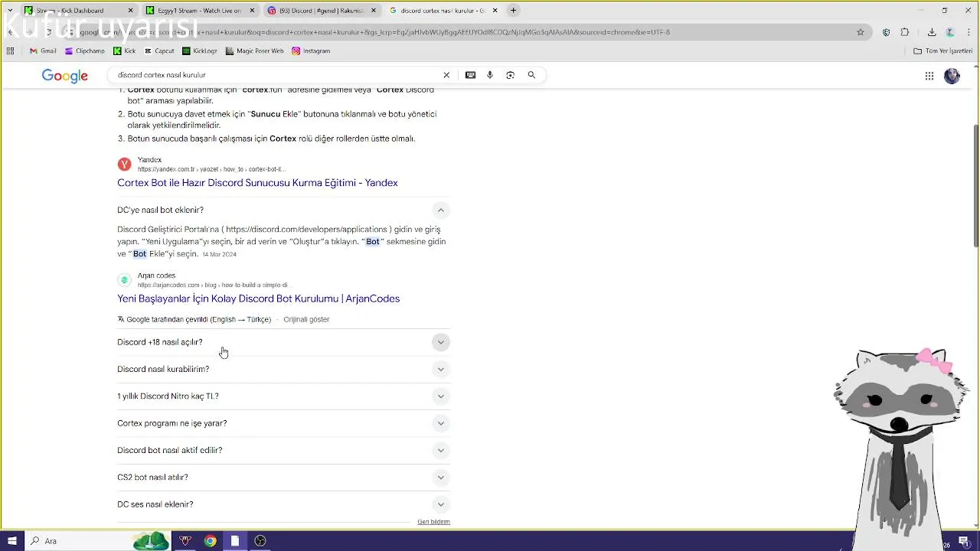Screen dimensions: 980x551
Task: Open the Capcut bookmark
Action: click(x=159, y=51)
